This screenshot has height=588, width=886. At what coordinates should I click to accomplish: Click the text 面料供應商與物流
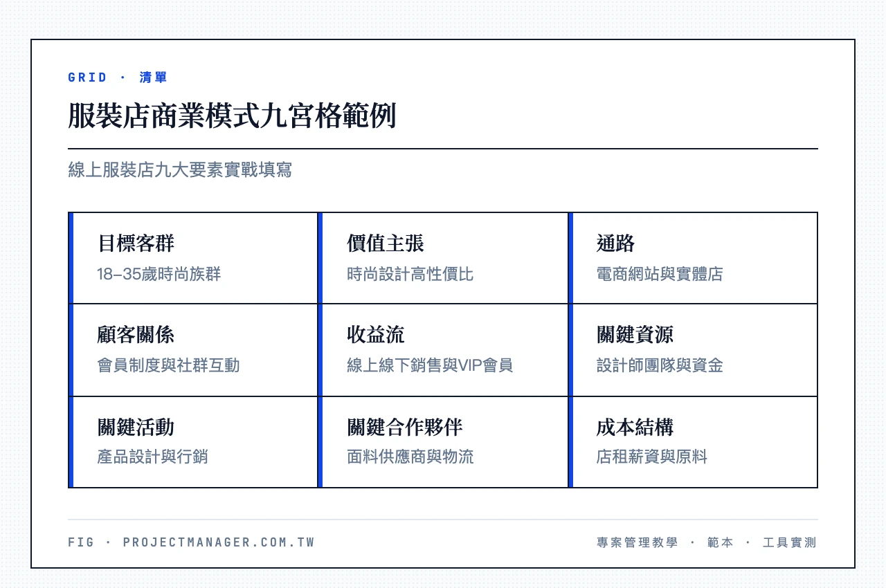click(410, 457)
